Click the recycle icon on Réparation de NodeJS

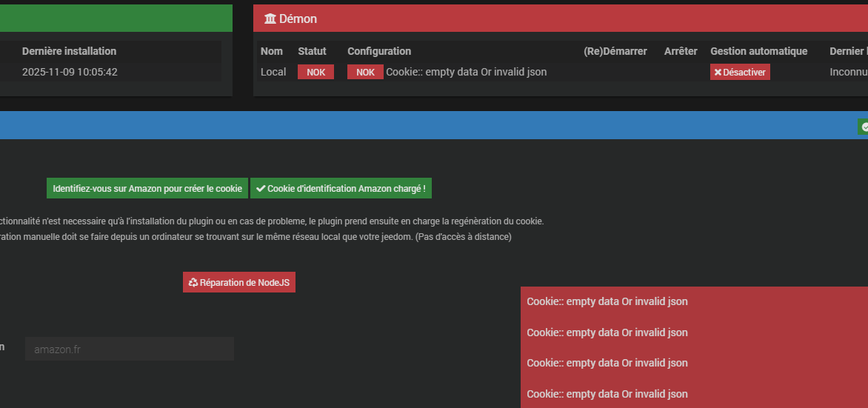click(193, 283)
